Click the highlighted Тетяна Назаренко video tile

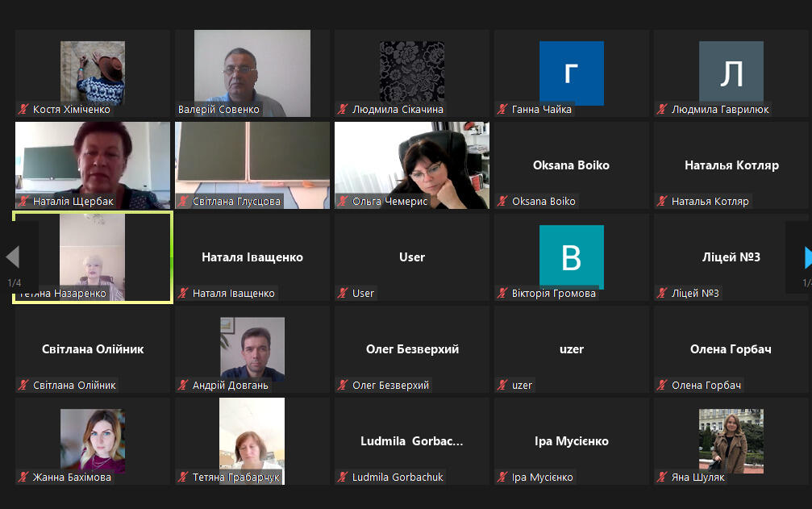(93, 257)
